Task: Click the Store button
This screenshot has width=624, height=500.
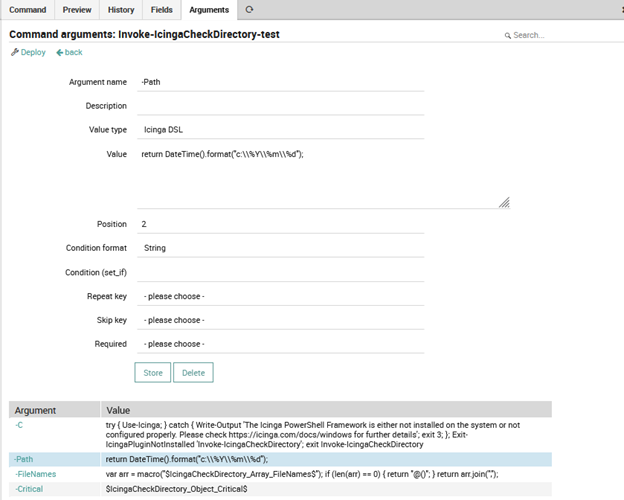Action: coord(153,373)
